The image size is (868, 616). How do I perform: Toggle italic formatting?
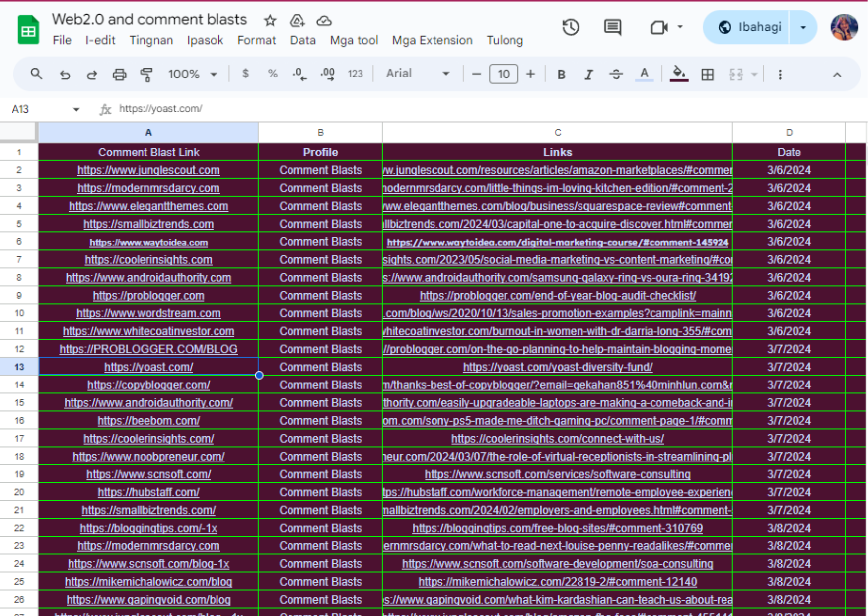click(588, 75)
